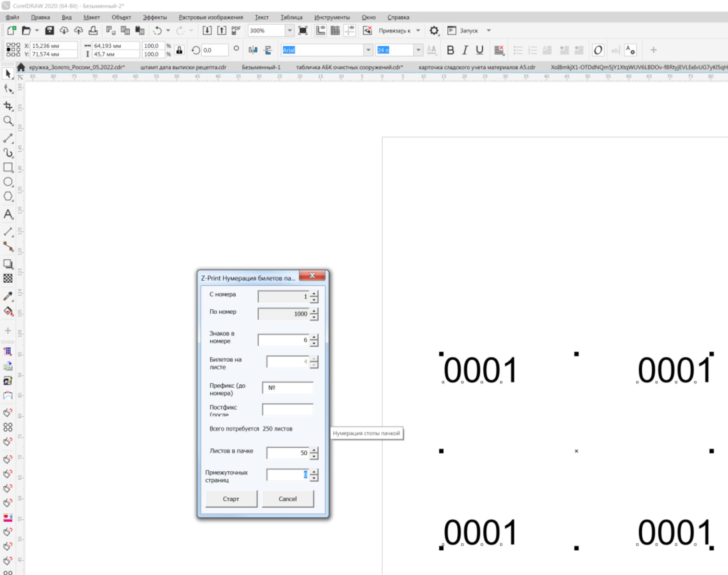Toggle full-screen preview icon

303,31
